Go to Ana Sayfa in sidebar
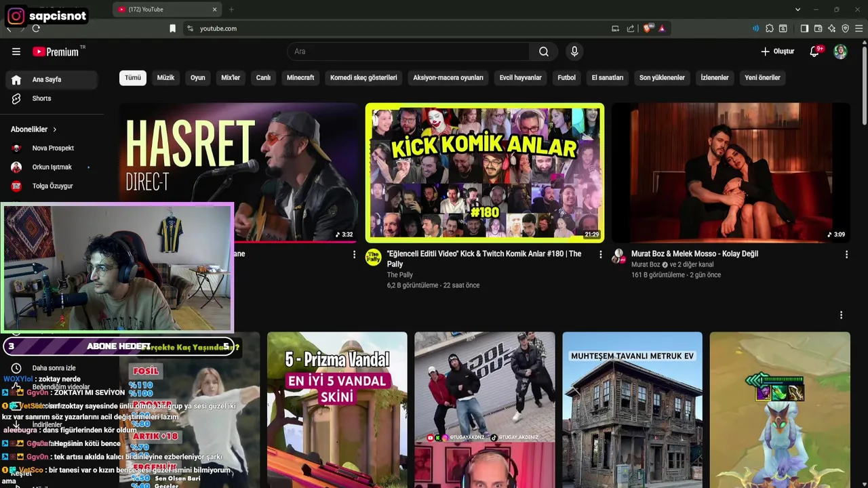This screenshot has width=868, height=488. pos(53,79)
